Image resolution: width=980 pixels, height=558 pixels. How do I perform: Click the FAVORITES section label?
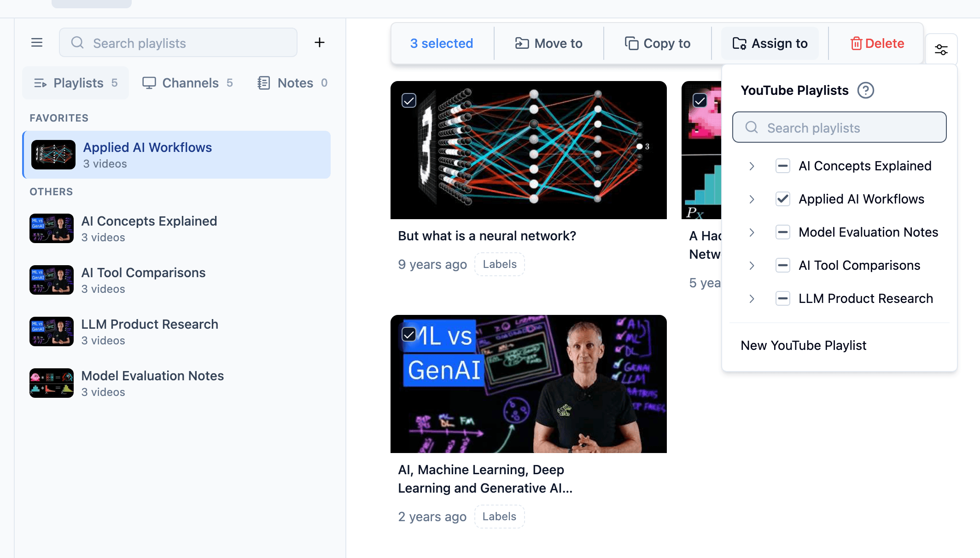coord(59,118)
